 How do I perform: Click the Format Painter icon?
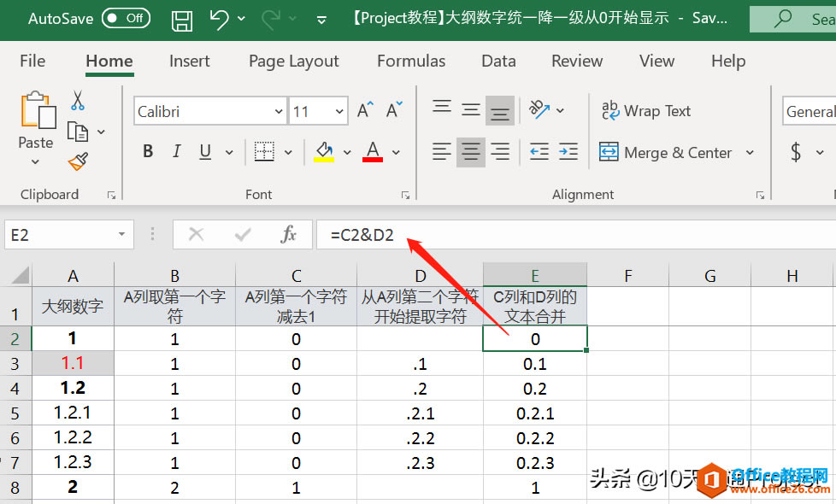click(77, 161)
